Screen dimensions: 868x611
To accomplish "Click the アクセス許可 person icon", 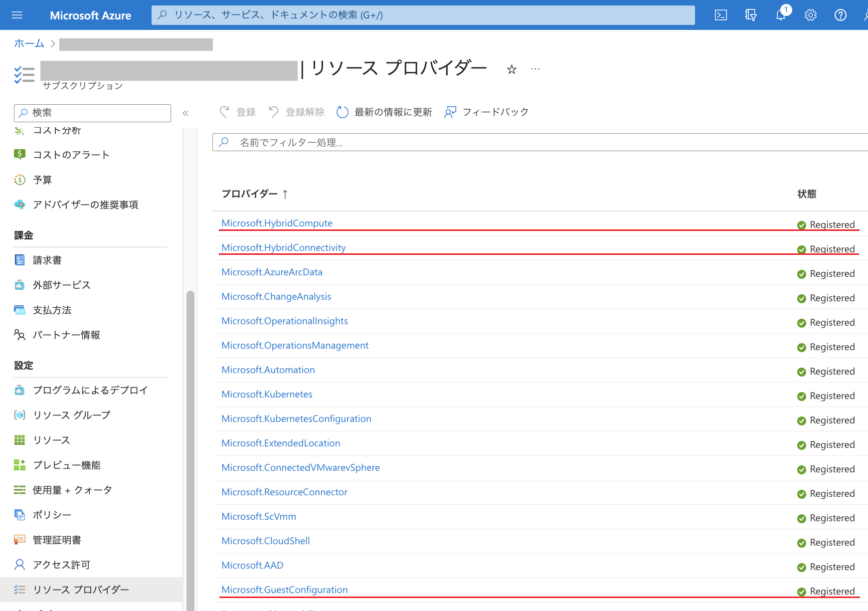I will click(x=19, y=565).
